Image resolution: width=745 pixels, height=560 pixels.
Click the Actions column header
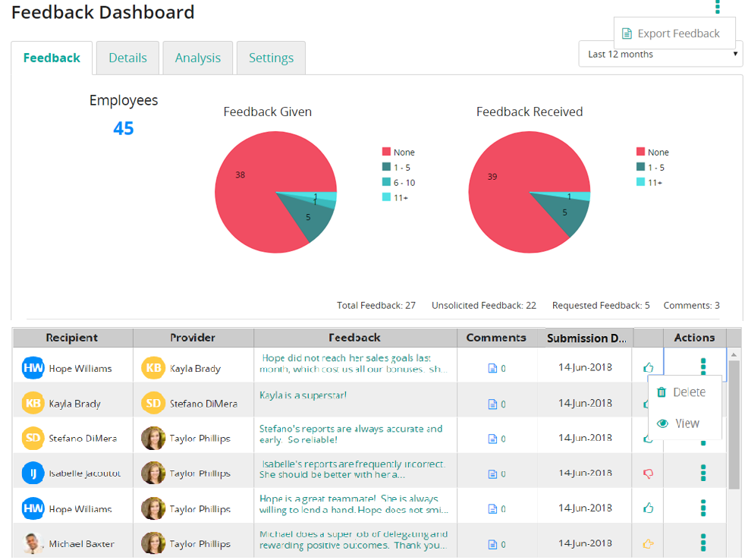tap(694, 338)
